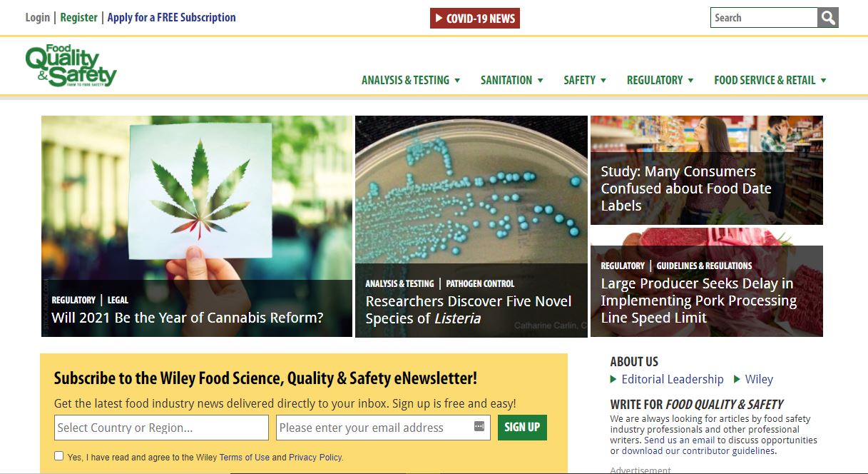Focus the Search text field
Image resolution: width=868 pixels, height=474 pixels.
click(763, 18)
